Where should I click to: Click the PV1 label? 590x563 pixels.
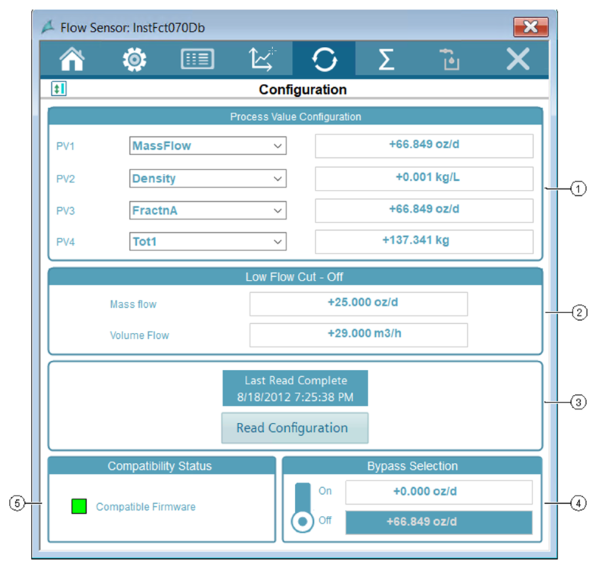tap(65, 146)
